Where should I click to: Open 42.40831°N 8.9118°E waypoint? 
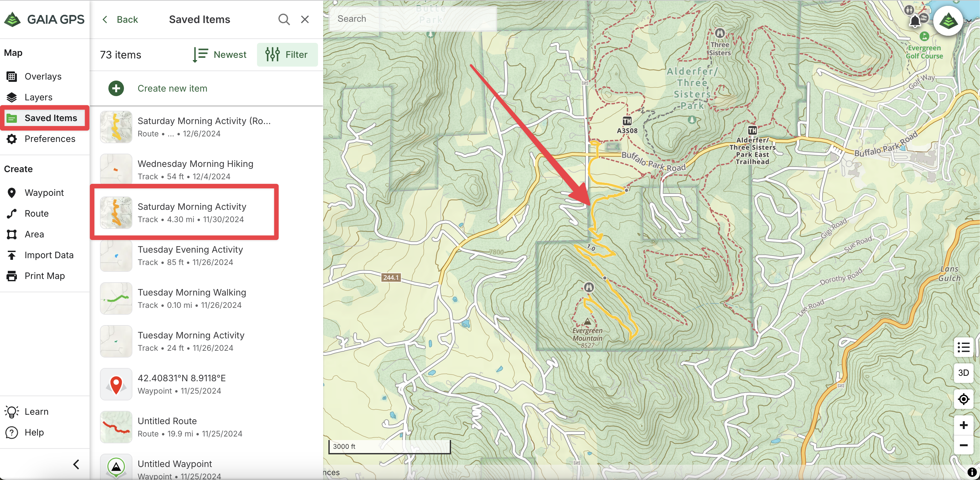(206, 385)
